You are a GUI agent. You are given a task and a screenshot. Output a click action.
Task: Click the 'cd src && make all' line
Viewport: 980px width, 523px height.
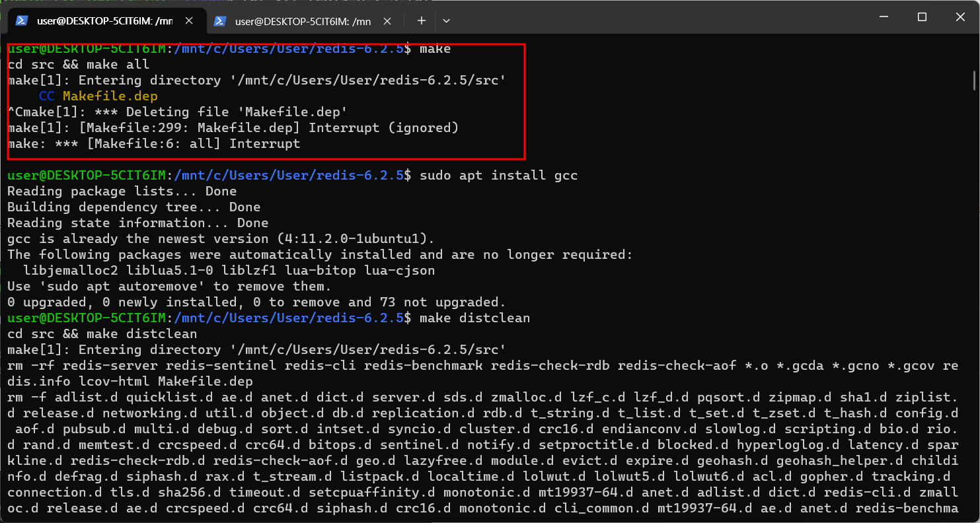click(x=79, y=65)
